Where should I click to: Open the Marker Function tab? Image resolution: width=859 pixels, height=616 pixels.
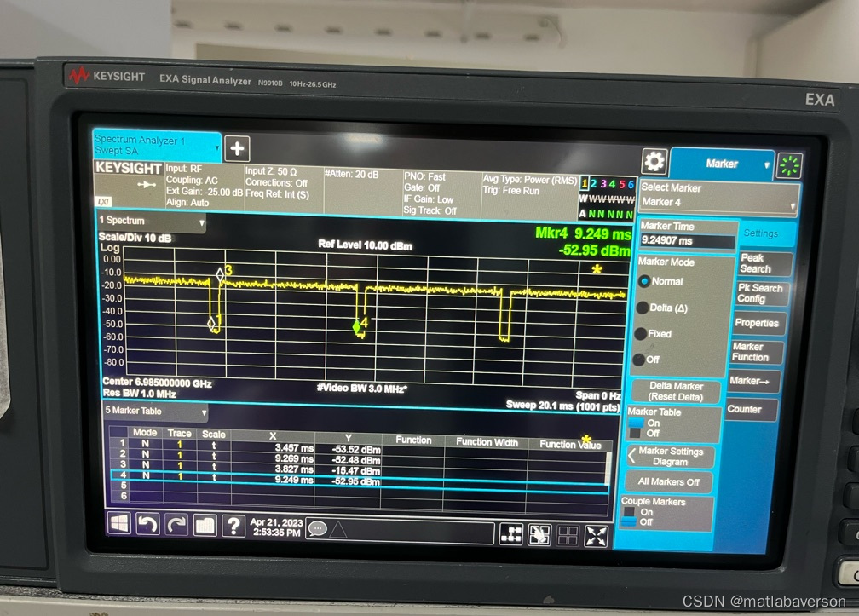coord(755,352)
